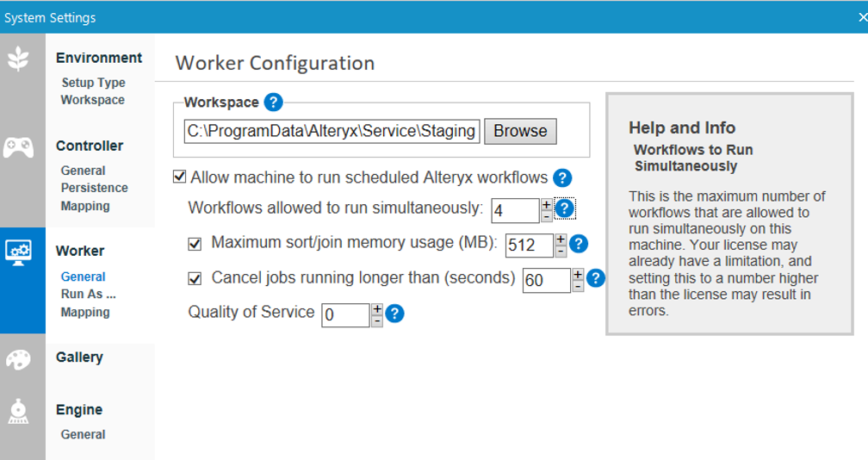Screen dimensions: 868x460
Task: Uncheck Maximum sort/join memory usage checkbox
Action: pos(195,244)
